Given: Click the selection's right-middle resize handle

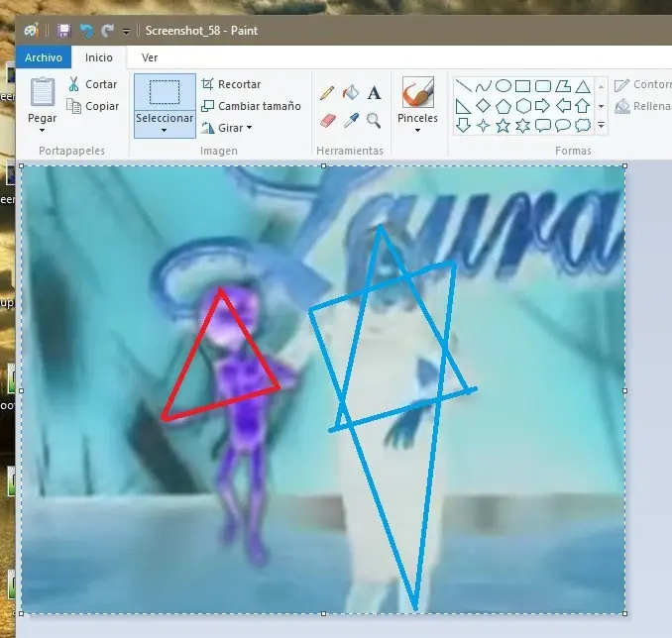Looking at the screenshot, I should [624, 390].
